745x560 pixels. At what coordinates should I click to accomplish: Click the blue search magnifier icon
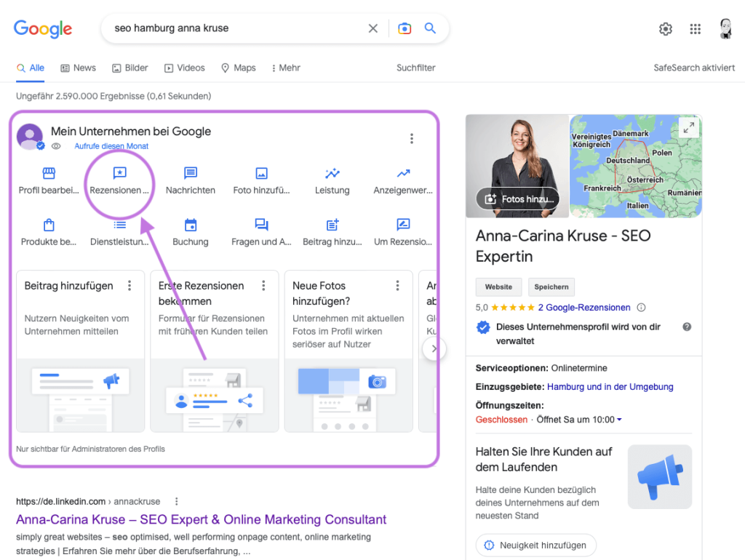pyautogui.click(x=430, y=28)
